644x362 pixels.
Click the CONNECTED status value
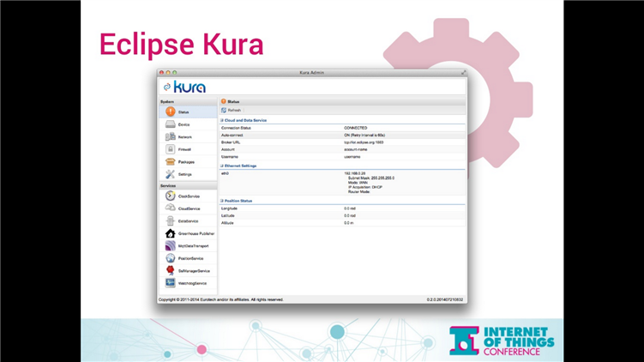click(356, 128)
